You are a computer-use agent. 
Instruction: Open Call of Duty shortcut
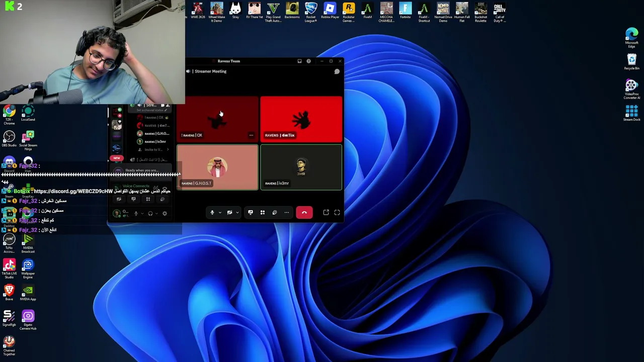(500, 13)
